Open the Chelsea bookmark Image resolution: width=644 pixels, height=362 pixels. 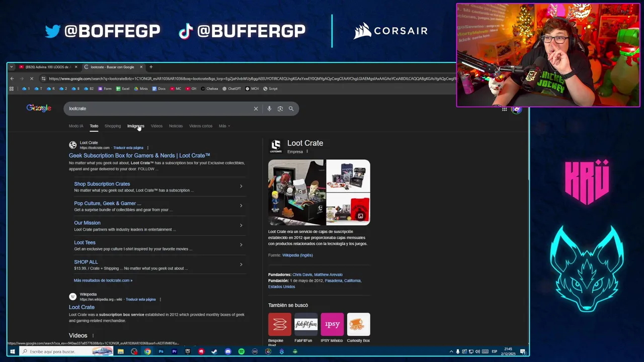click(x=209, y=88)
